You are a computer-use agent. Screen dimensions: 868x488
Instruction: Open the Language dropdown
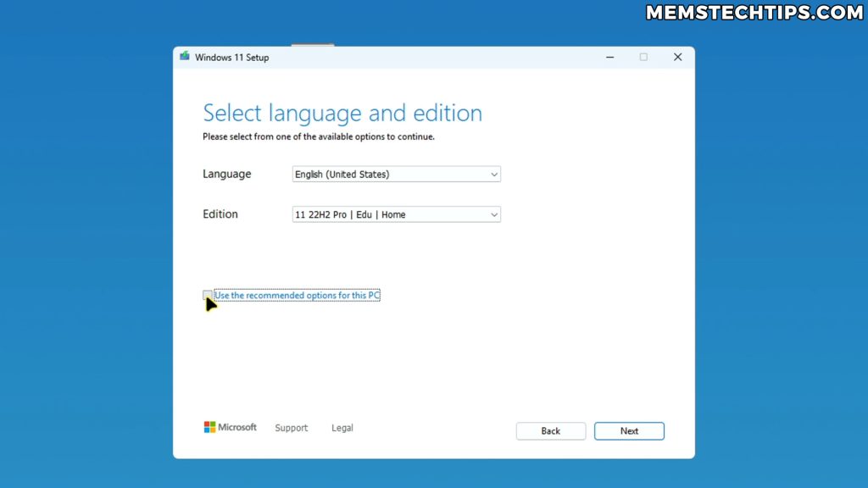(x=397, y=175)
